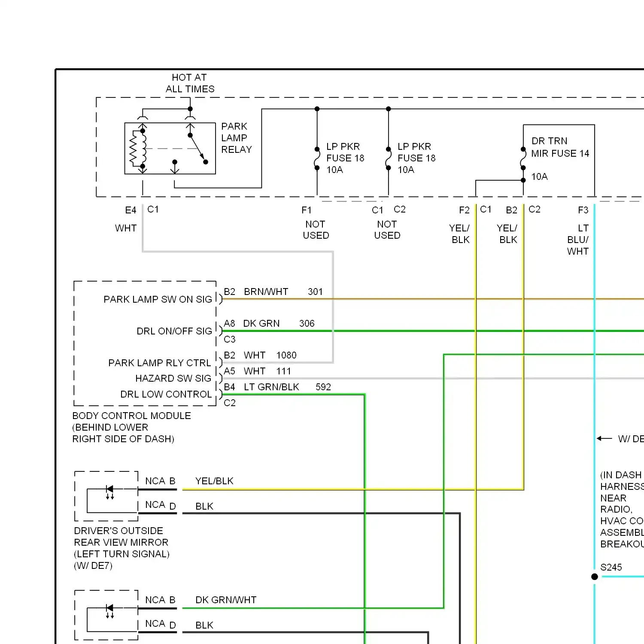Select DRL ON/OFF SIG text
Viewport: 644px width, 644px height.
(x=174, y=331)
